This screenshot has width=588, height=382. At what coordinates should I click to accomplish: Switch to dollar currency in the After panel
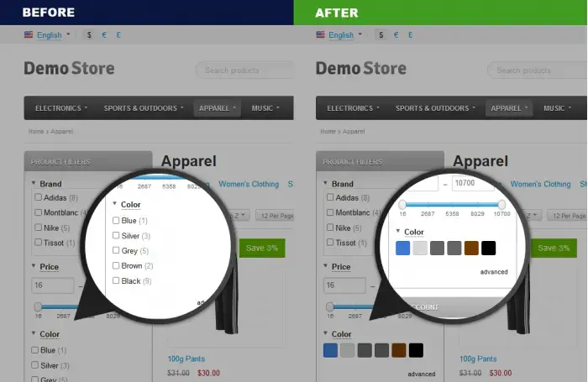(381, 35)
